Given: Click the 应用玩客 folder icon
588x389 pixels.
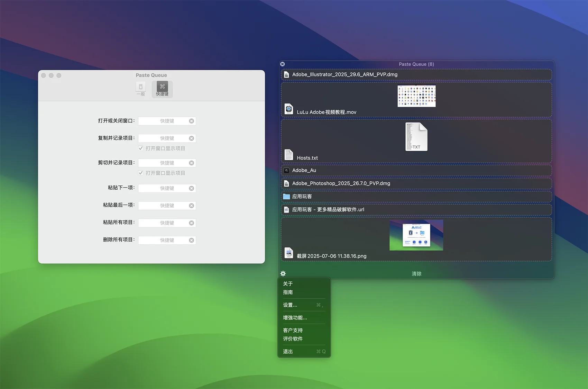Looking at the screenshot, I should (x=286, y=197).
